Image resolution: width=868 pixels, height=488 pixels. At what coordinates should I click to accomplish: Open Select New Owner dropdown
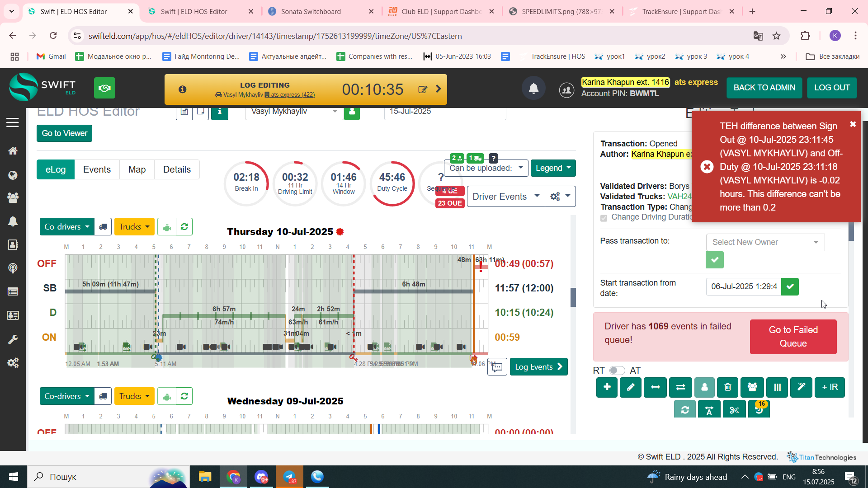coord(765,242)
